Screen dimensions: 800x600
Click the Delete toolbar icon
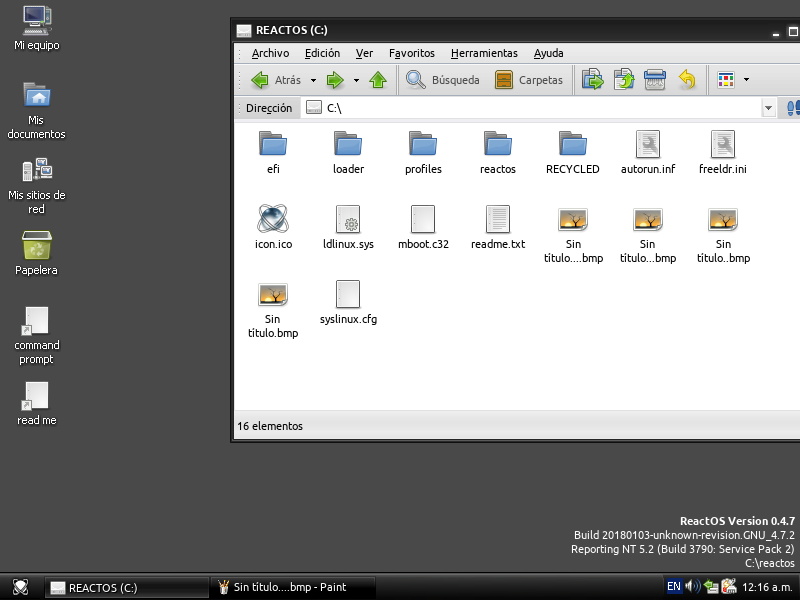pyautogui.click(x=655, y=80)
